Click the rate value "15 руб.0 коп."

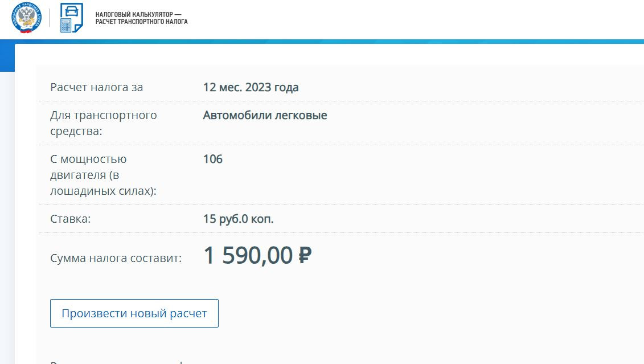click(x=238, y=219)
